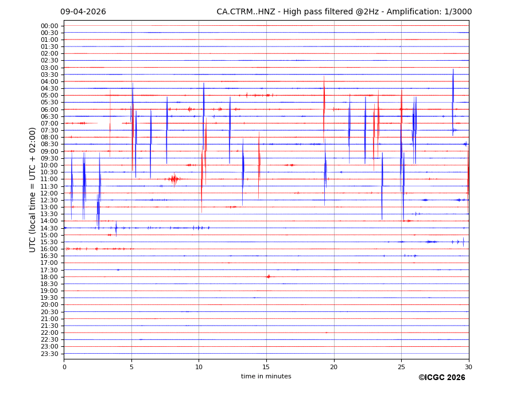
Task: Select the 'time in minutes' axis label
Action: 266,376
